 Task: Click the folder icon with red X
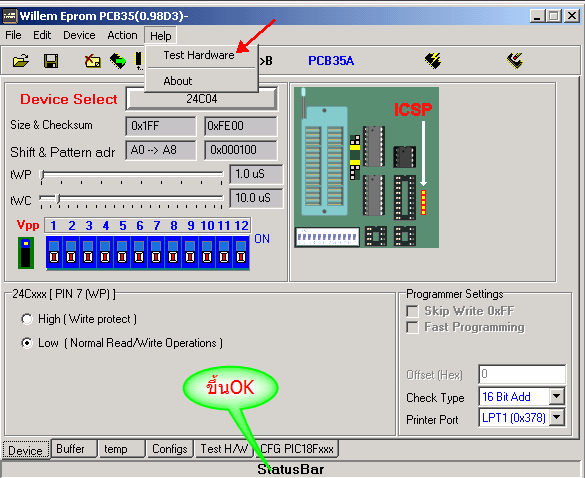92,60
